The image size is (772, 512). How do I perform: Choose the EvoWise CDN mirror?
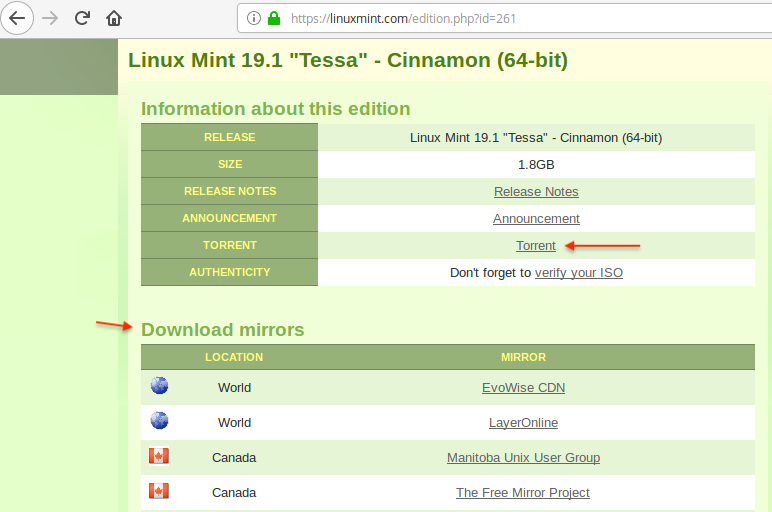(x=523, y=388)
